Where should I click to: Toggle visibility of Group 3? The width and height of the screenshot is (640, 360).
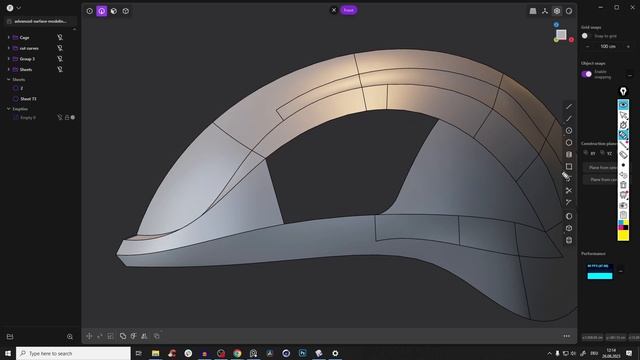[60, 59]
